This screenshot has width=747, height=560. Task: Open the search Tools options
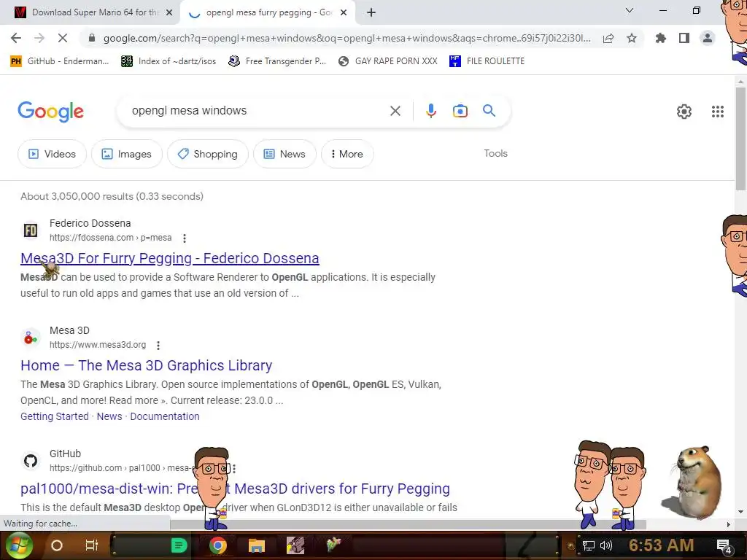(495, 153)
